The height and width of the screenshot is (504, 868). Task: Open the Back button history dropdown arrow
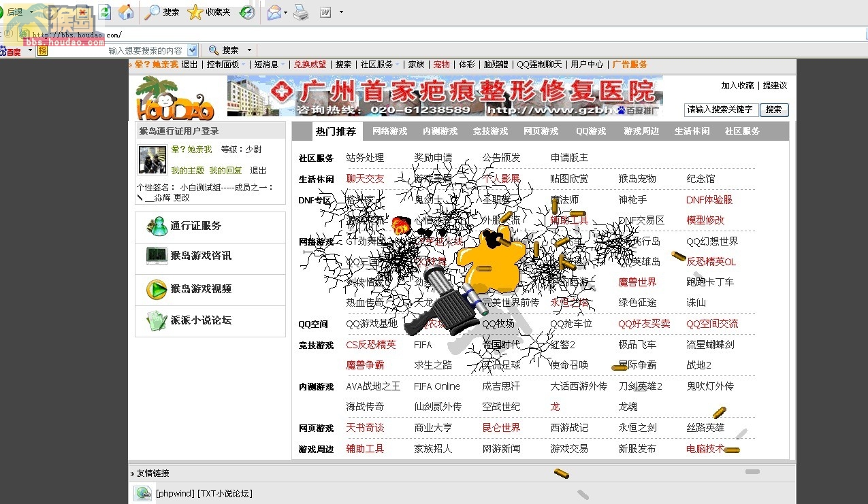31,12
